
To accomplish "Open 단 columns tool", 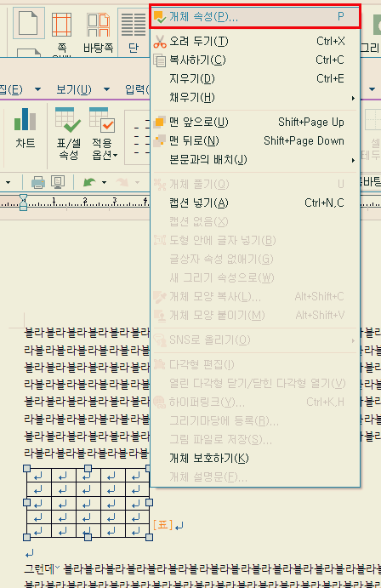I will pos(134,31).
